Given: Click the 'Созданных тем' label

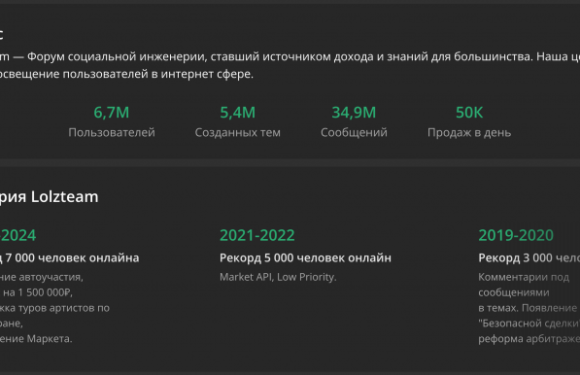Looking at the screenshot, I should tap(237, 132).
